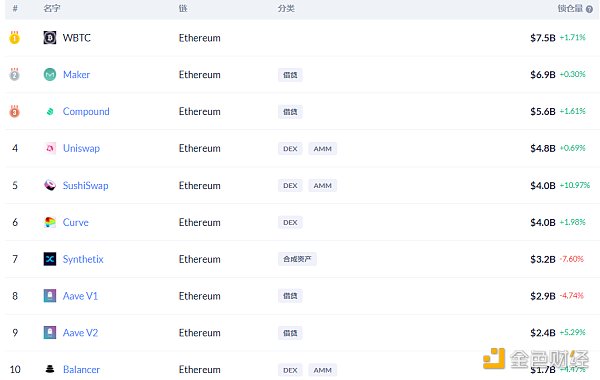
Task: Click the Curve rainbow logo icon
Action: pos(50,222)
